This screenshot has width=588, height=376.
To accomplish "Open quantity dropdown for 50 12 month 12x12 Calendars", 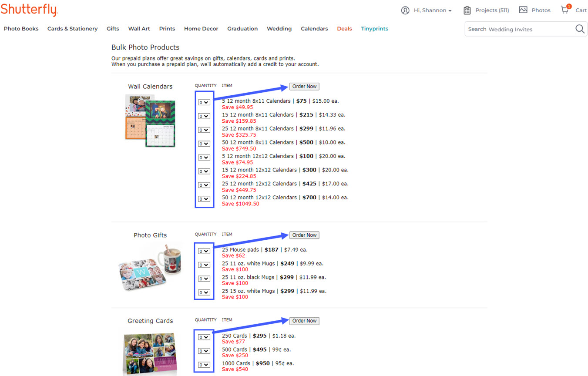I will click(204, 199).
